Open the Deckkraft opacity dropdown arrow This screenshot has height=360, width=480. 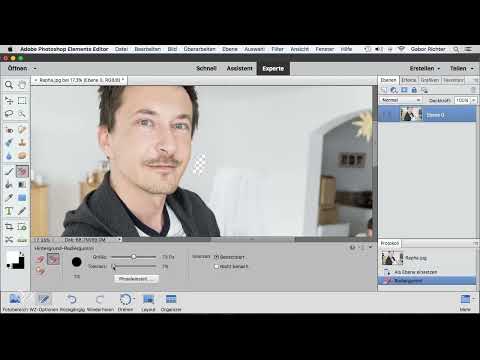(473, 100)
